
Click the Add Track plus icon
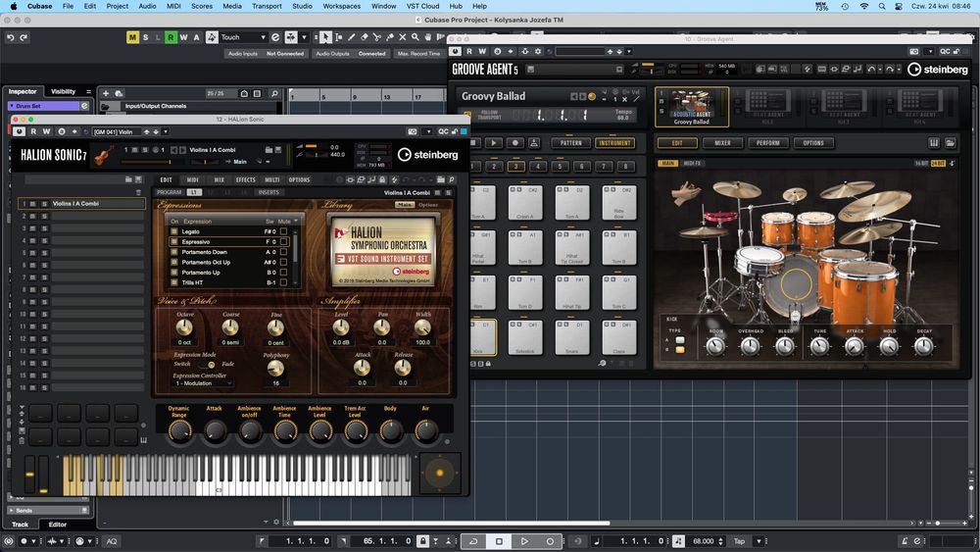coord(106,93)
